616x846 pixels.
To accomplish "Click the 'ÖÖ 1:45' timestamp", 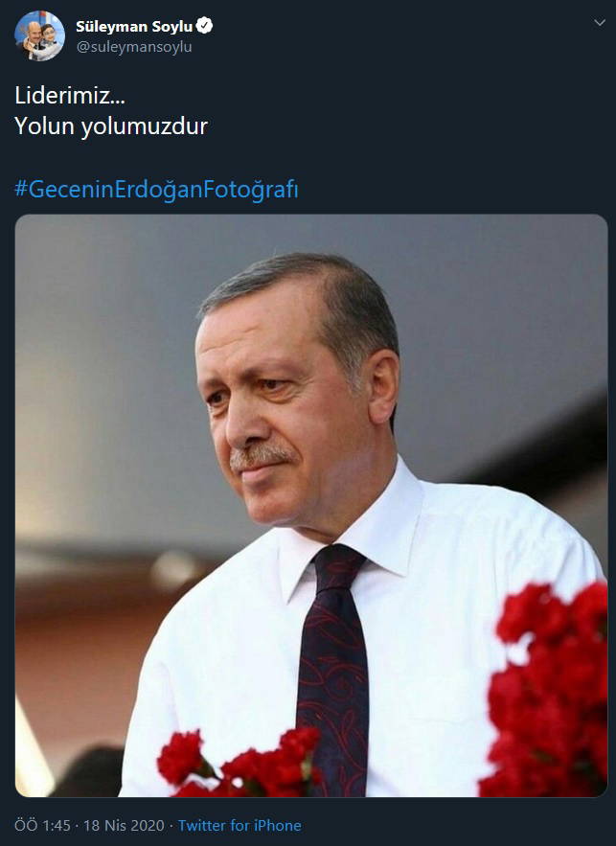I will [x=42, y=826].
